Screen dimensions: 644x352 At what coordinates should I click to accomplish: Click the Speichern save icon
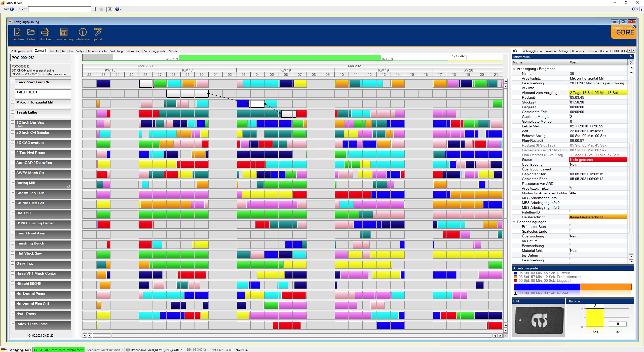pos(17,32)
